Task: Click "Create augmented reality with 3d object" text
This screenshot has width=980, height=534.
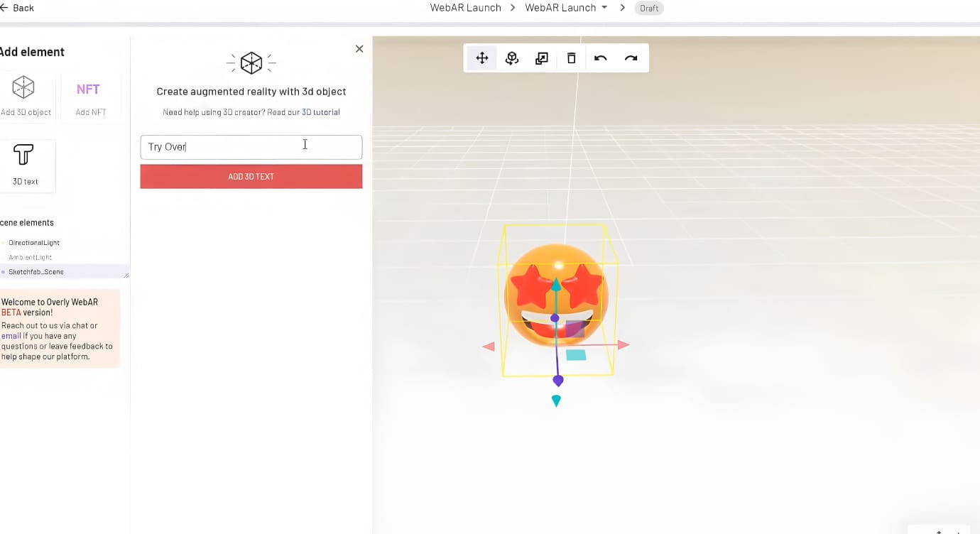Action: 251,92
